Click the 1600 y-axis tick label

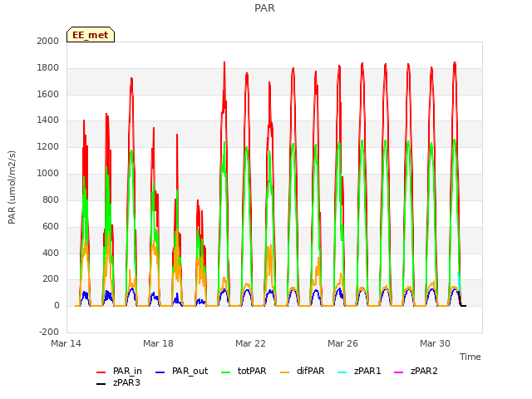[48, 94]
